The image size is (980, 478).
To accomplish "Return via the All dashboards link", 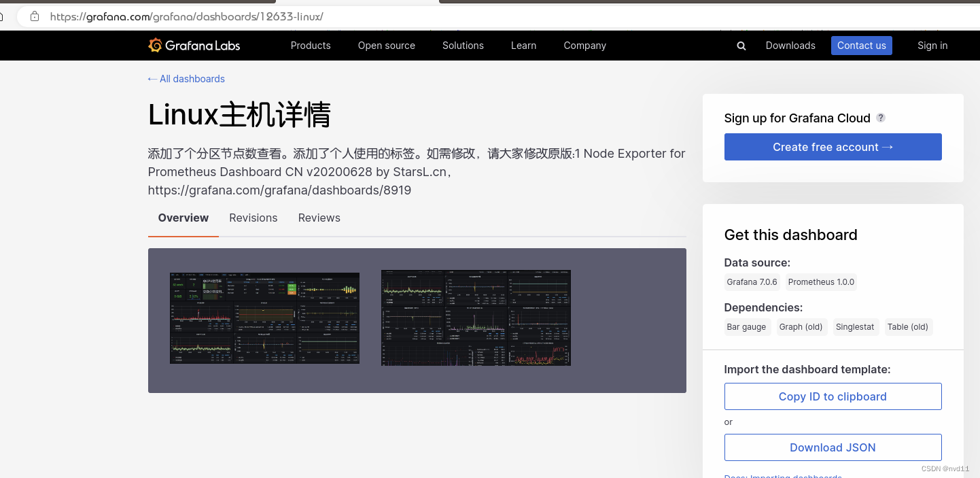I will coord(186,79).
